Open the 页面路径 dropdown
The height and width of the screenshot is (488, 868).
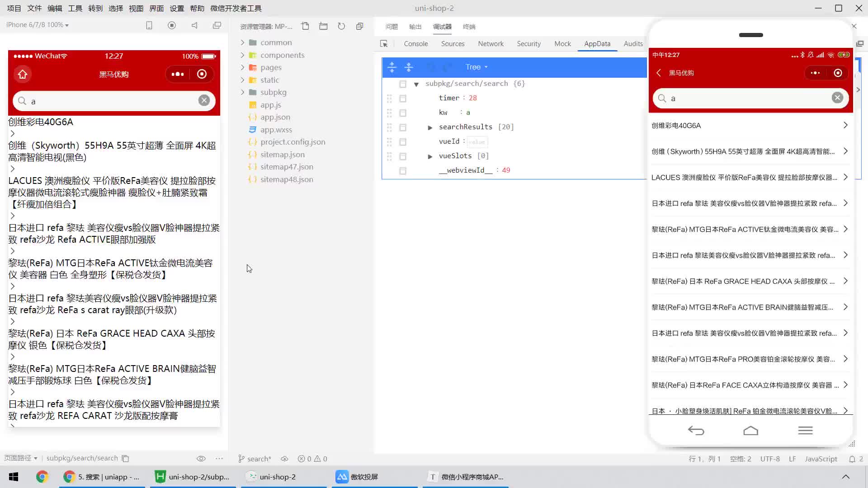[21, 458]
